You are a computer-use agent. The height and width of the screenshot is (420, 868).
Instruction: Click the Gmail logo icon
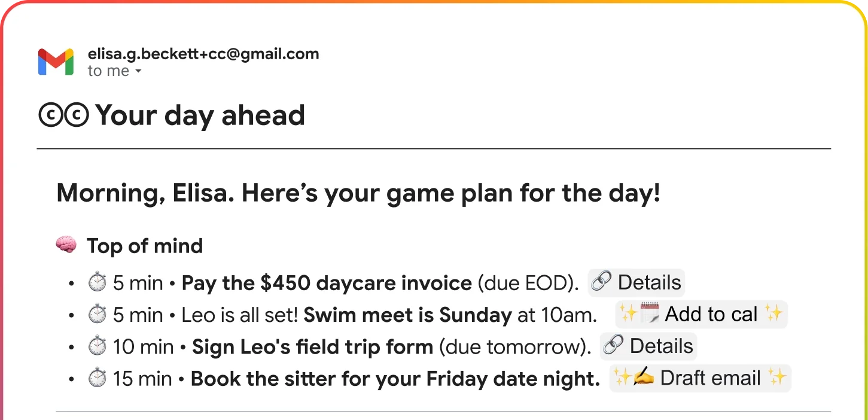[x=56, y=62]
